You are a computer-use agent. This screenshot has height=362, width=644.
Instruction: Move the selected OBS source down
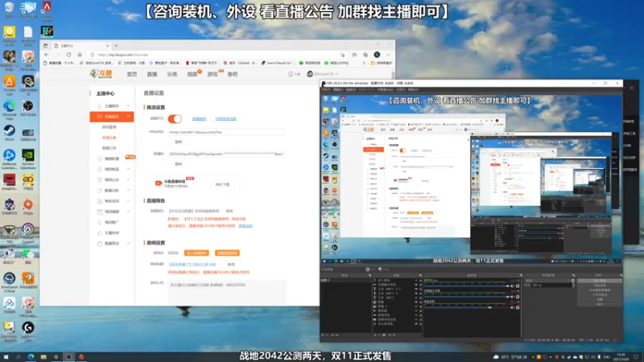coord(394,335)
